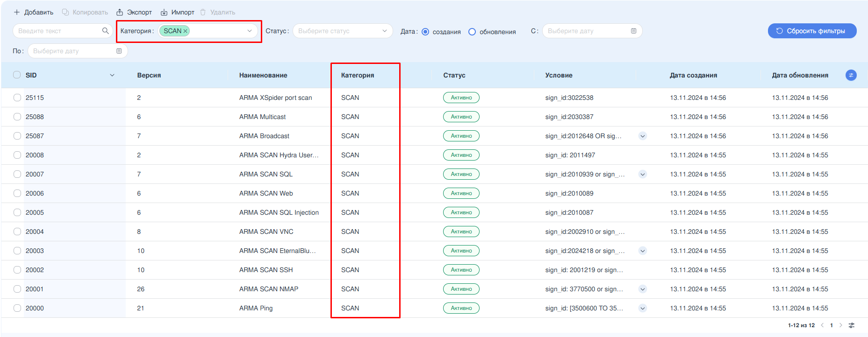Open calendar icon in С date field
This screenshot has height=337, width=868.
[633, 31]
